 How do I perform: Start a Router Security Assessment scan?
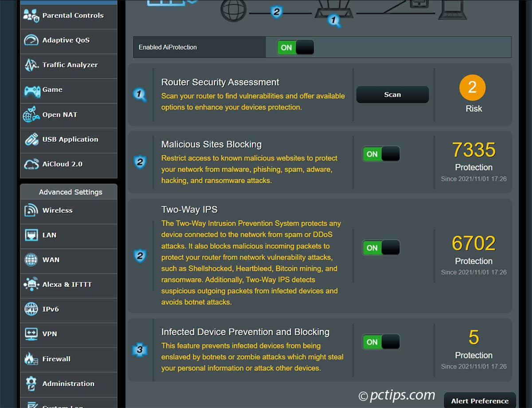tap(392, 94)
